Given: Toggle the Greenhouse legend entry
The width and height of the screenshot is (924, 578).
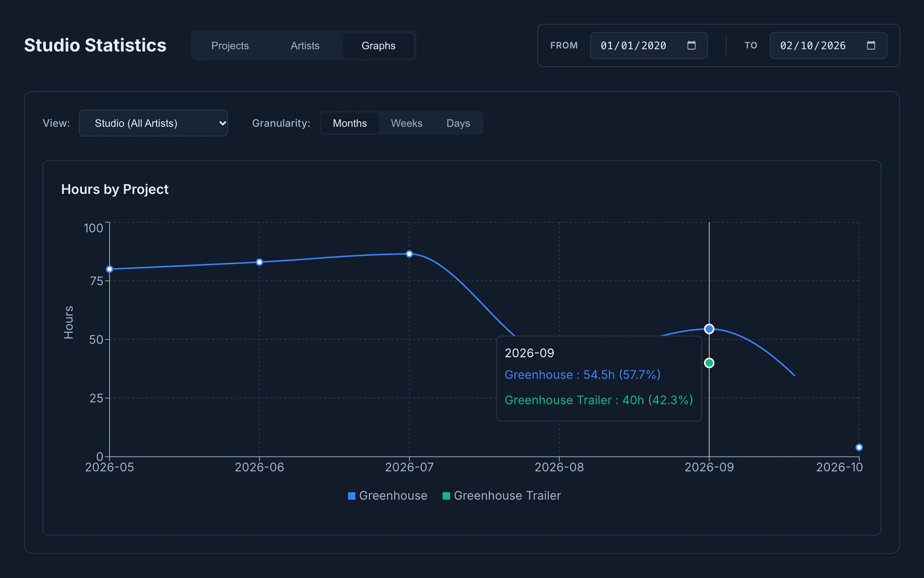Looking at the screenshot, I should [x=387, y=496].
